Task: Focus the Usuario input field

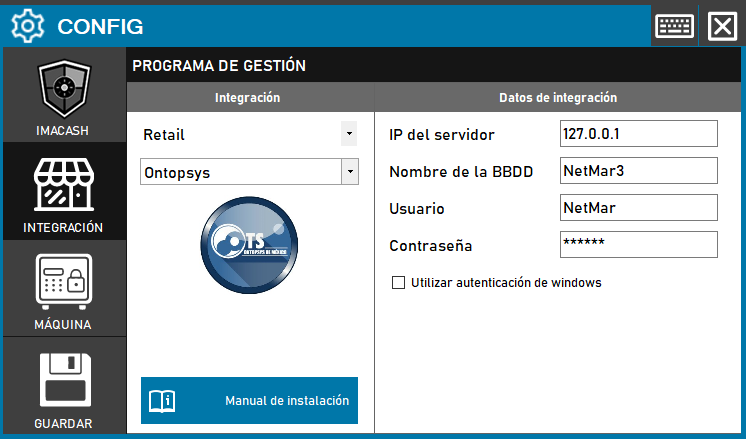Action: point(639,208)
